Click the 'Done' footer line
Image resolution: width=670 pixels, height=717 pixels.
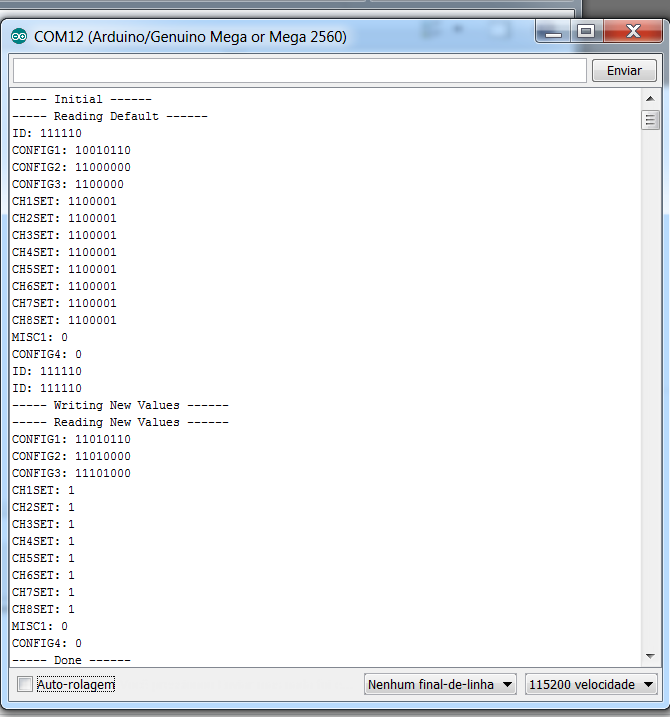pyautogui.click(x=71, y=660)
